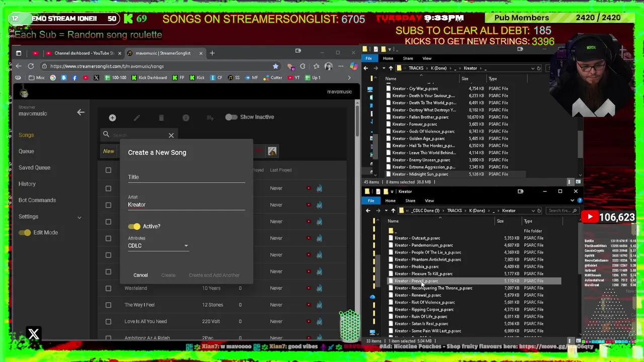Open the Cutter bookmark

pyautogui.click(x=273, y=77)
